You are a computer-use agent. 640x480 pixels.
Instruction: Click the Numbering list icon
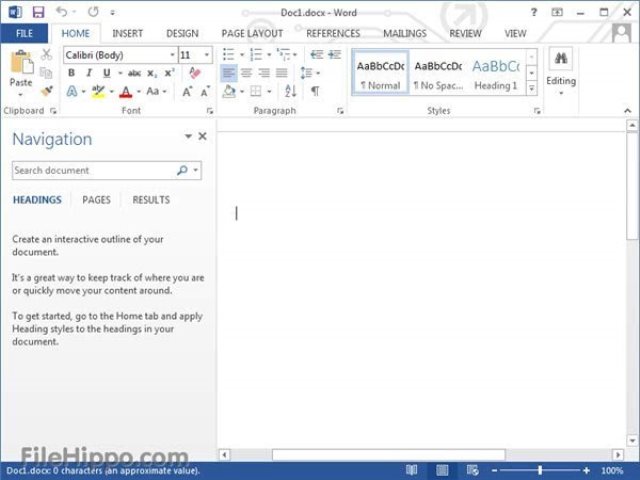pos(256,54)
